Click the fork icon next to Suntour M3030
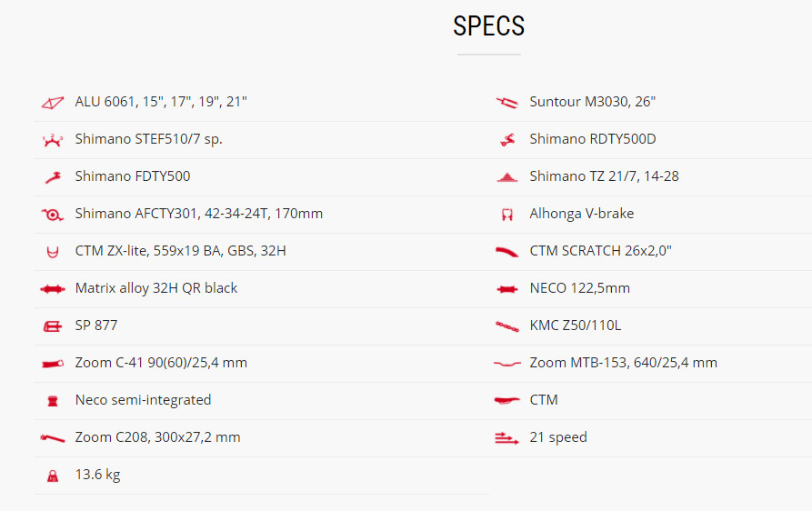This screenshot has width=812, height=511. [507, 103]
